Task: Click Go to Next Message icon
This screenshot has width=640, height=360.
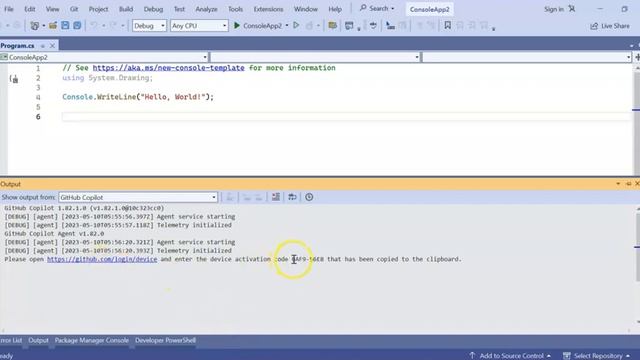Action: (x=259, y=197)
